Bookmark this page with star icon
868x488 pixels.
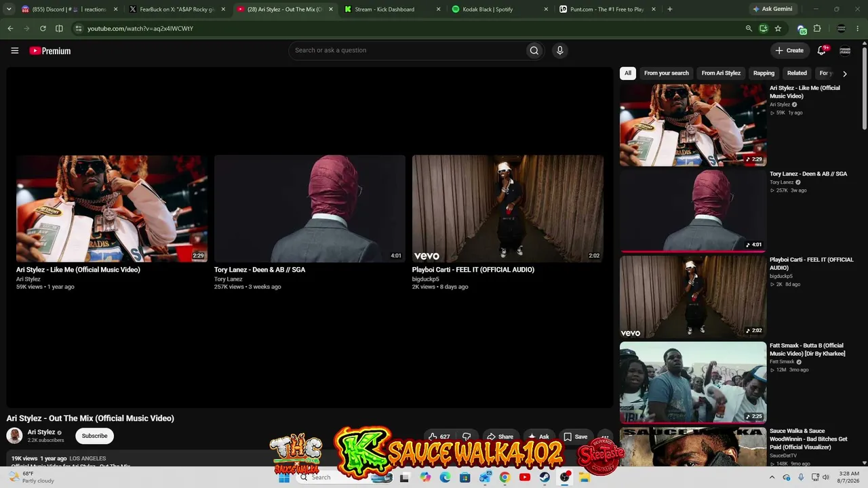pyautogui.click(x=778, y=28)
